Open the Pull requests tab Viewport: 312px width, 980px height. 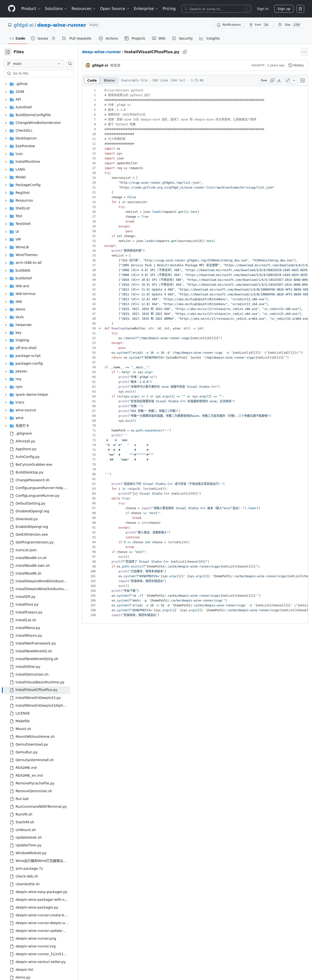[77, 38]
